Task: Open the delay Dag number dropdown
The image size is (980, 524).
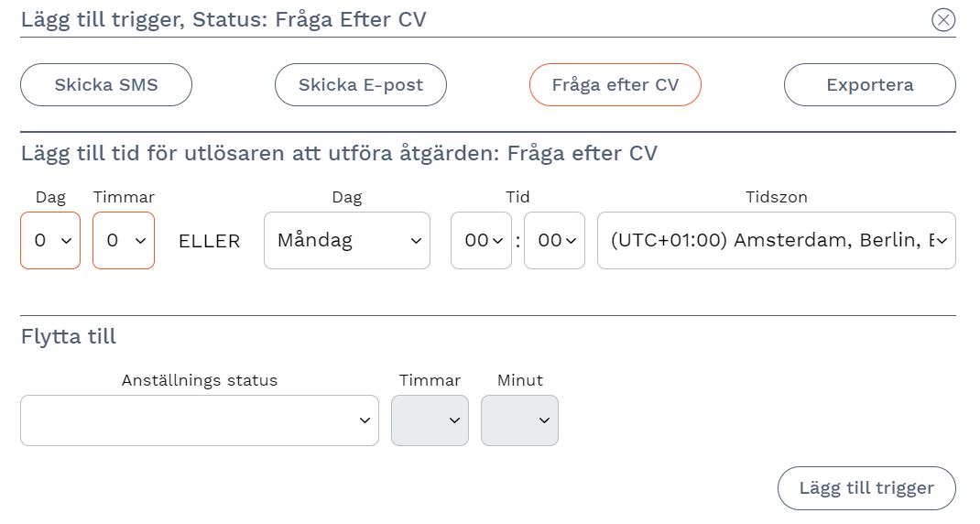Action: (50, 241)
